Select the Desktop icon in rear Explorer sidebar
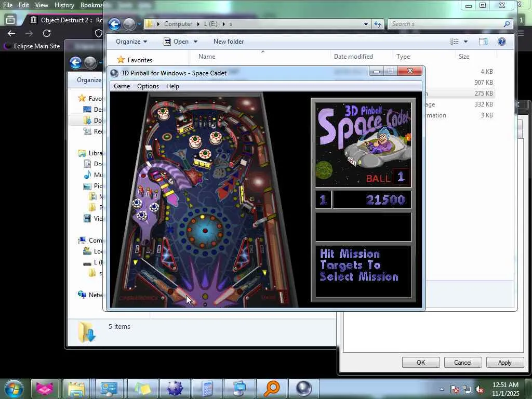Image resolution: width=532 pixels, height=399 pixels. pyautogui.click(x=87, y=109)
